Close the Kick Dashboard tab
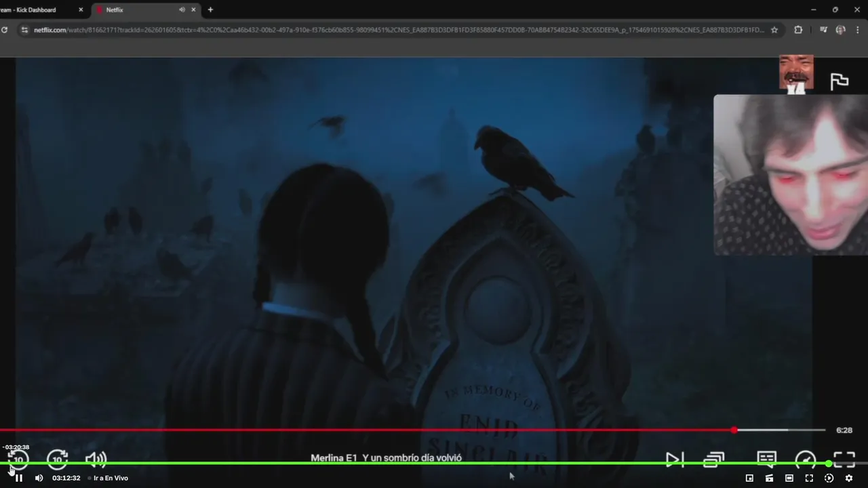Viewport: 868px width, 488px height. click(x=81, y=9)
